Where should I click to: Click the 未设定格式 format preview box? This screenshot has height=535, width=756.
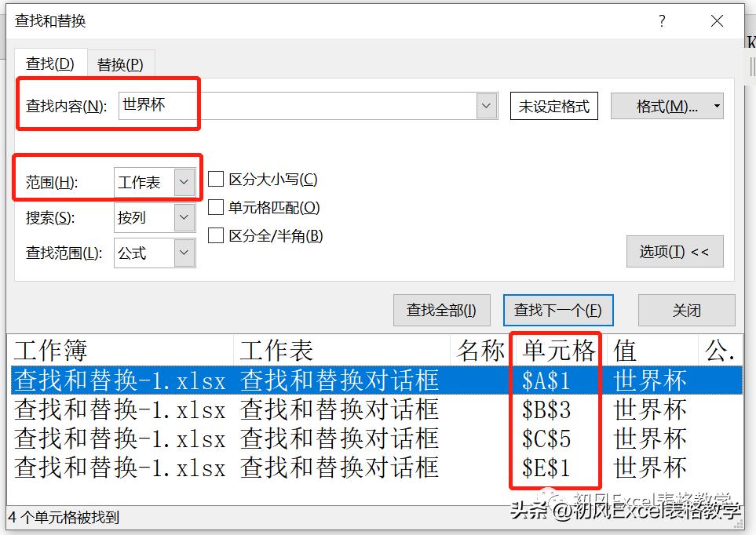click(554, 105)
